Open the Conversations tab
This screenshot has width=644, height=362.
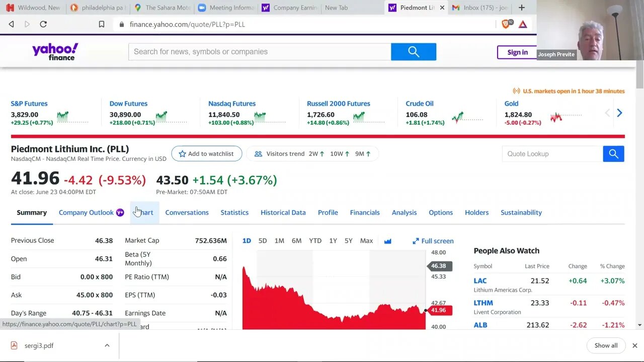pyautogui.click(x=187, y=213)
